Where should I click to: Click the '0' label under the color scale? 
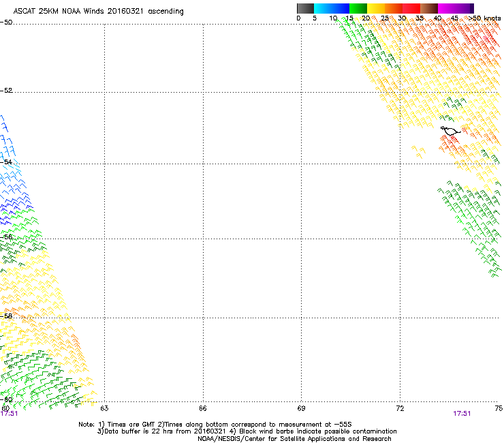298,18
